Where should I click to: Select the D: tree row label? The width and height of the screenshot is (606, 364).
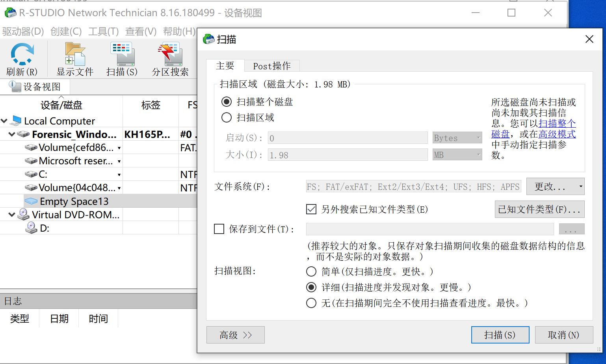pos(45,228)
